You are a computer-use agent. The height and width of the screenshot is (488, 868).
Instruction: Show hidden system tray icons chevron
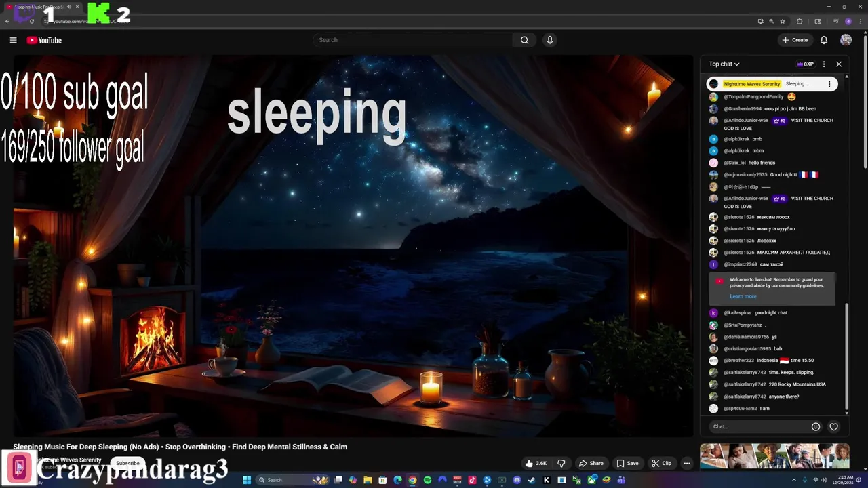(x=794, y=480)
